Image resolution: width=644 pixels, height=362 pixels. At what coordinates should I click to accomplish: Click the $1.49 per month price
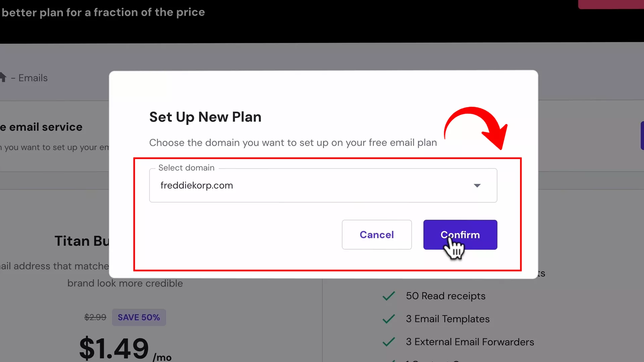114,347
